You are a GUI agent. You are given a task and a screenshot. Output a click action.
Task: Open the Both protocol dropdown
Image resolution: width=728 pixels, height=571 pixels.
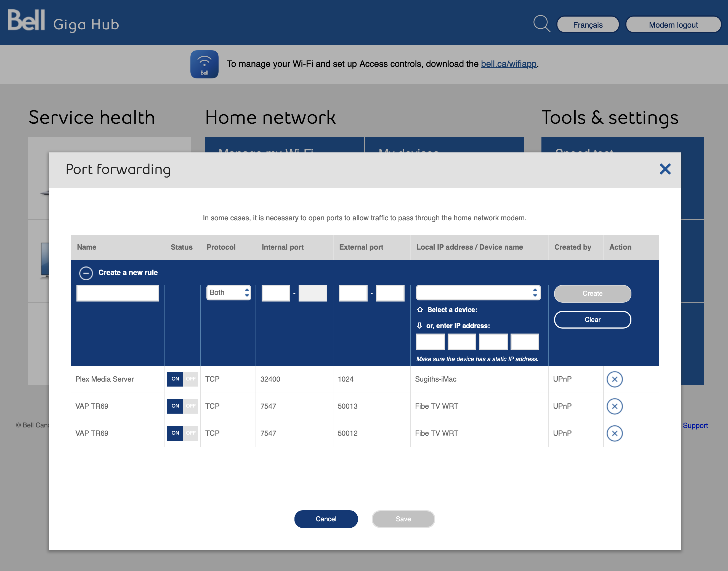(229, 292)
